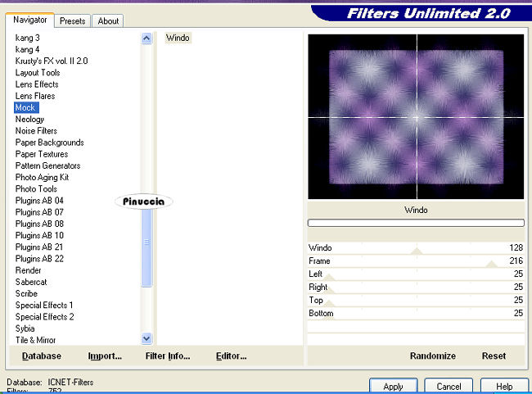Select Noise Filters in the list
This screenshot has height=394, width=532.
tap(36, 131)
